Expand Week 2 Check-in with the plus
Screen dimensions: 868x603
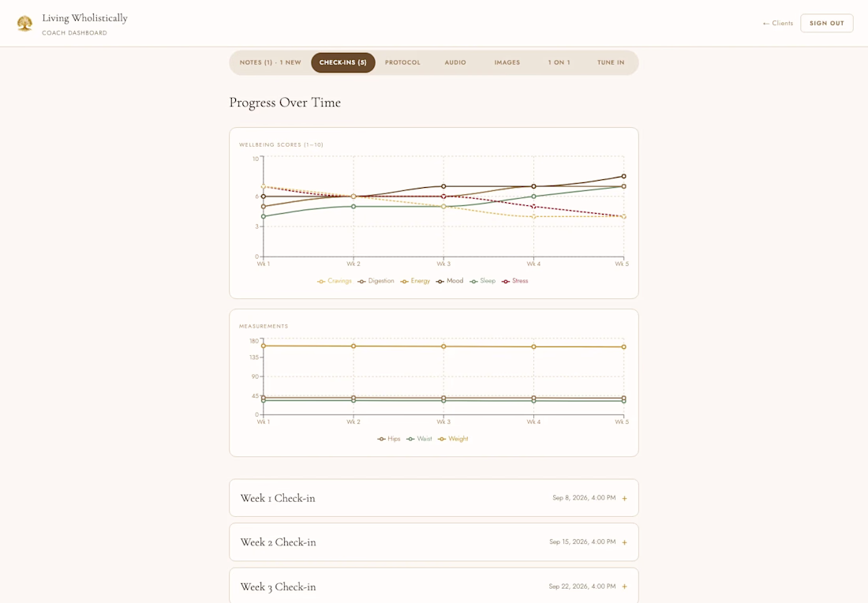(624, 543)
